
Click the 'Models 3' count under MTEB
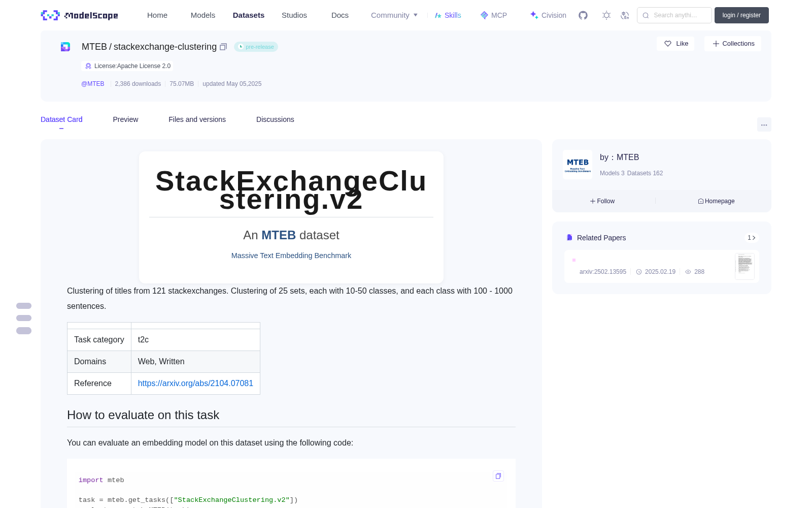click(x=612, y=173)
